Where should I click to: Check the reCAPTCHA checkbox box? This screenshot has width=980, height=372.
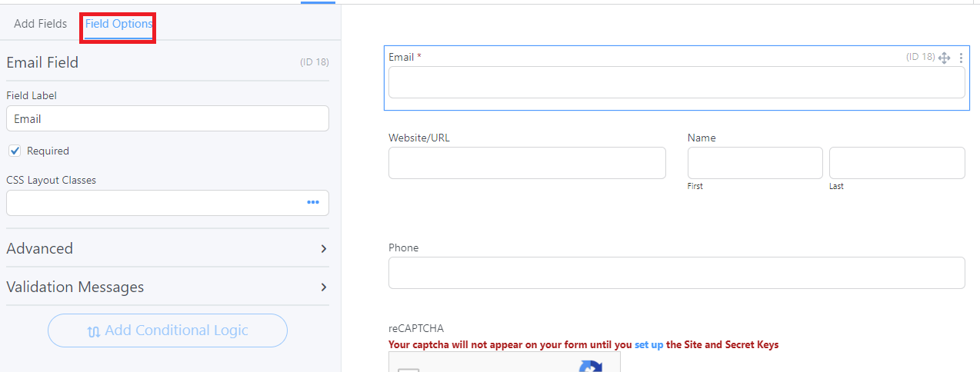pyautogui.click(x=408, y=370)
